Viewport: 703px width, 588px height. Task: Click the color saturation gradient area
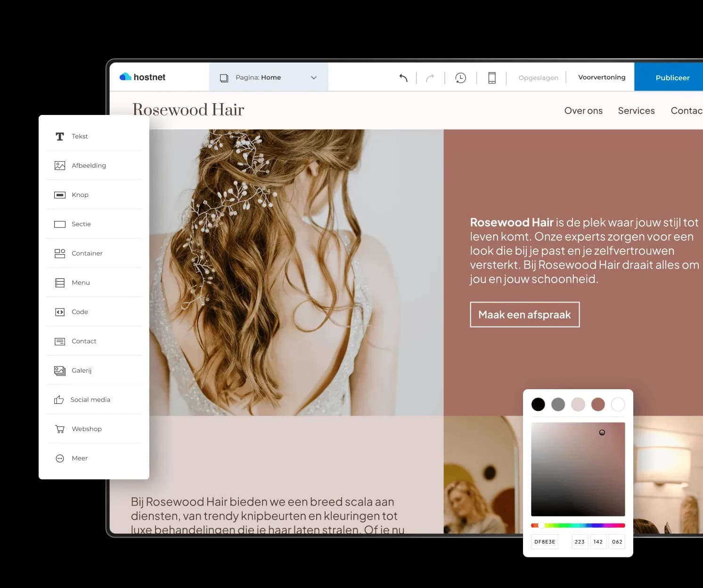point(578,469)
